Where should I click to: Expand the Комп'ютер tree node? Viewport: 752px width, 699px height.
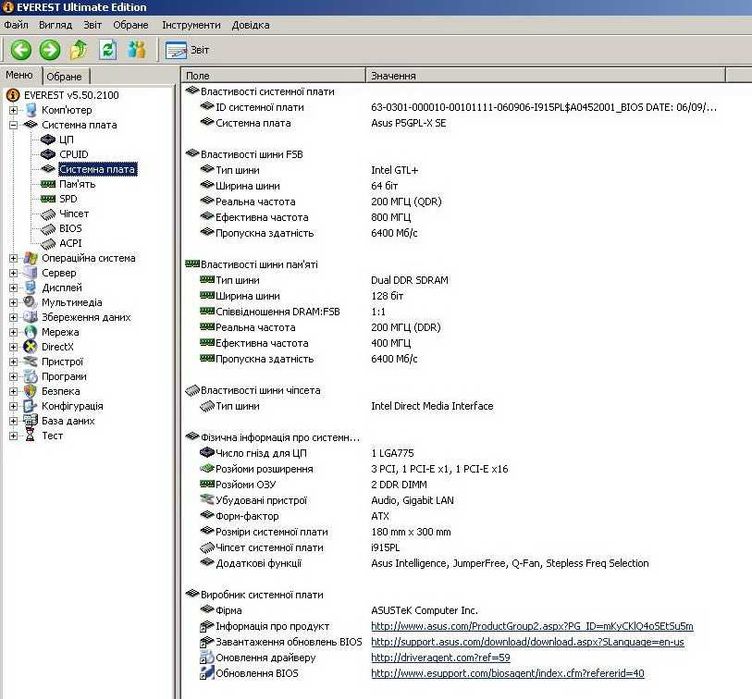(x=13, y=110)
